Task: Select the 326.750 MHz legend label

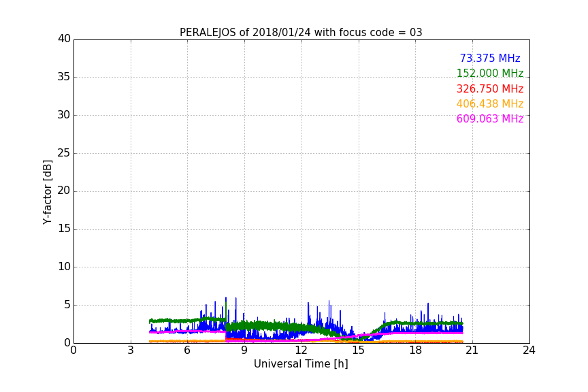Action: click(490, 89)
